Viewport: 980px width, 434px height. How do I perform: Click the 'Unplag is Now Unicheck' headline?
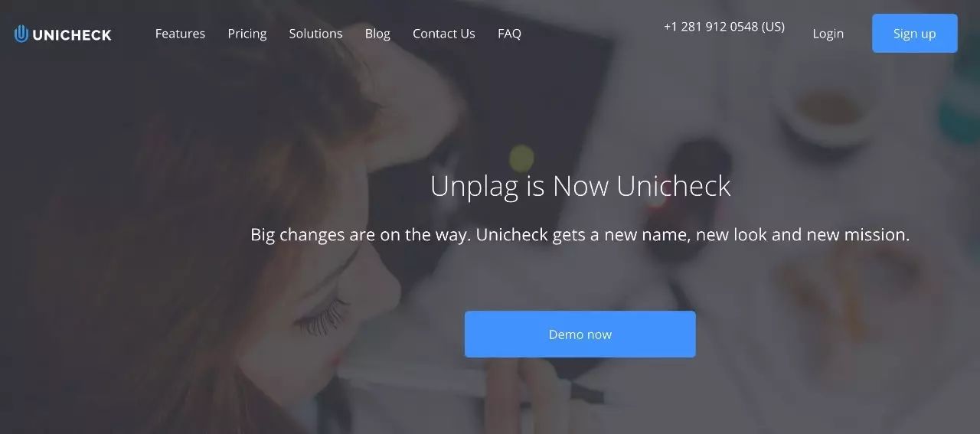pos(580,186)
